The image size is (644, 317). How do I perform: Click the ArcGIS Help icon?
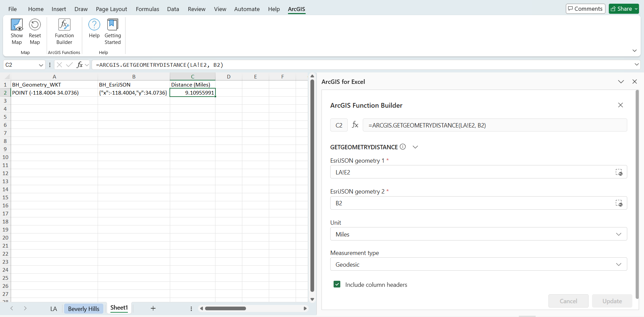click(x=94, y=28)
